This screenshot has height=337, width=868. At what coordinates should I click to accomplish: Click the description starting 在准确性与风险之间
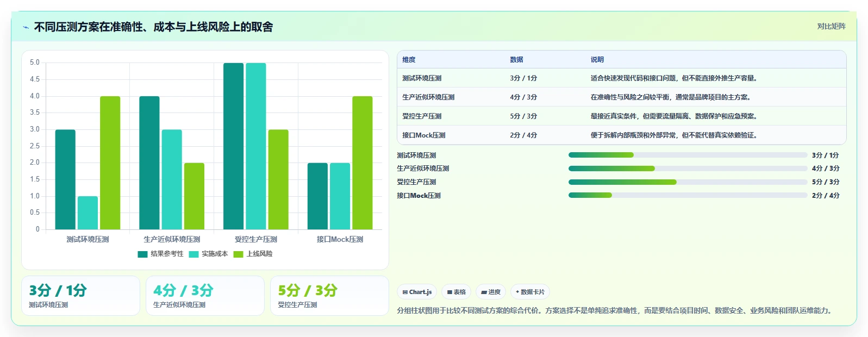[x=671, y=97]
